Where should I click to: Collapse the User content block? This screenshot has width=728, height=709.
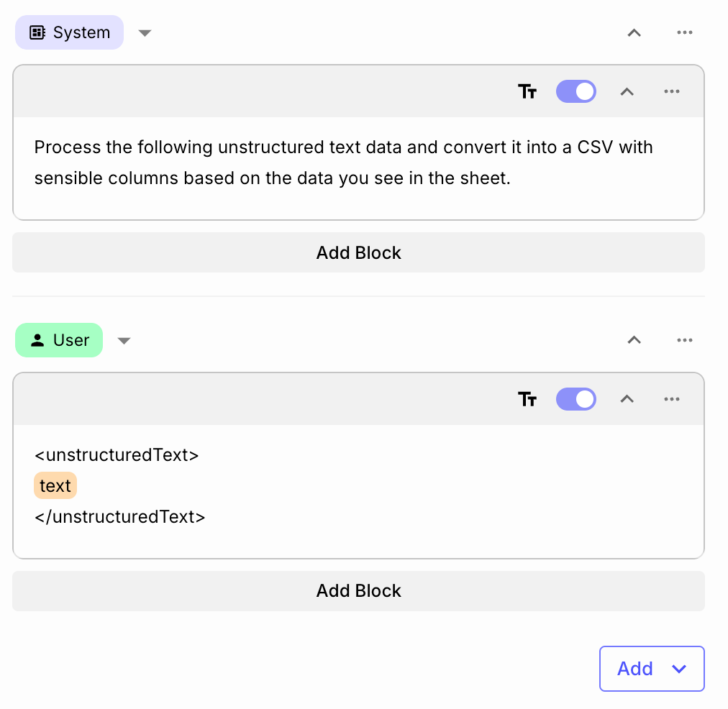click(627, 399)
